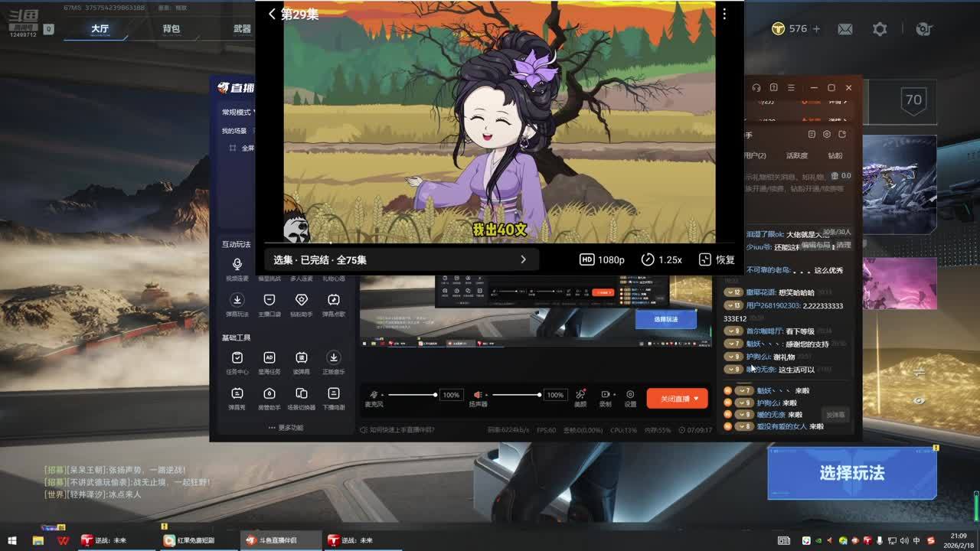Open 场景切换器 scene switcher

point(302,398)
